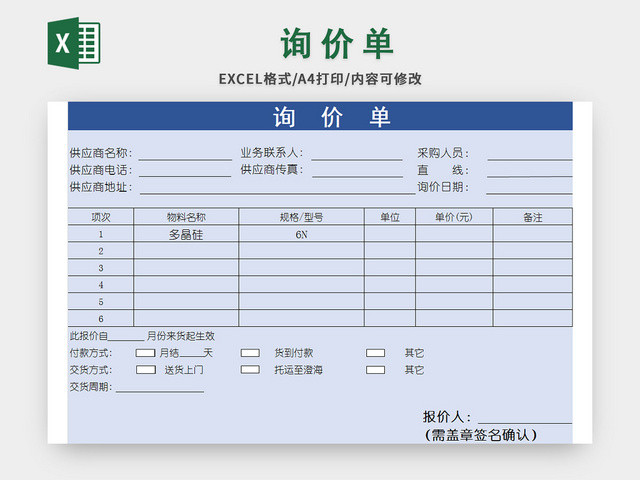Tick the 货到付款 payment checkbox
Screen dimensions: 640x480
pyautogui.click(x=250, y=353)
